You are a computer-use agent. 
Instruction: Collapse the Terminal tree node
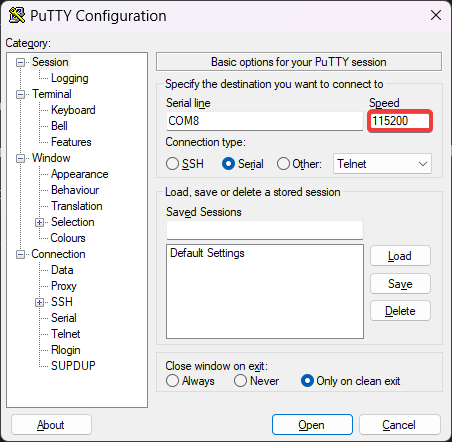click(x=20, y=94)
